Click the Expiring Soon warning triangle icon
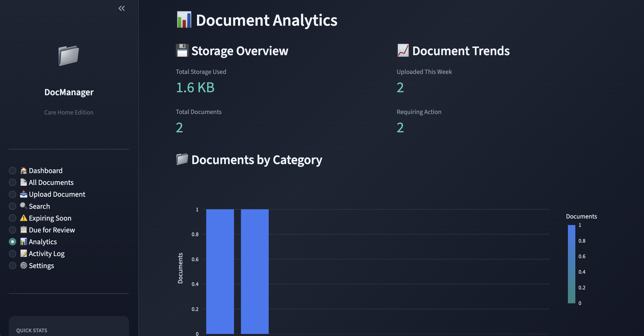This screenshot has height=336, width=644. click(23, 218)
